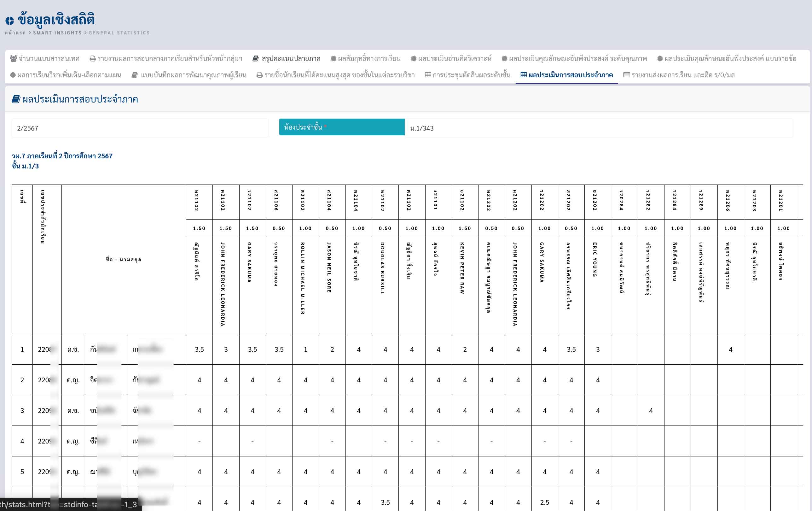Click subject header KEVIN PETER RAW
The height and width of the screenshot is (511, 812).
[462, 268]
